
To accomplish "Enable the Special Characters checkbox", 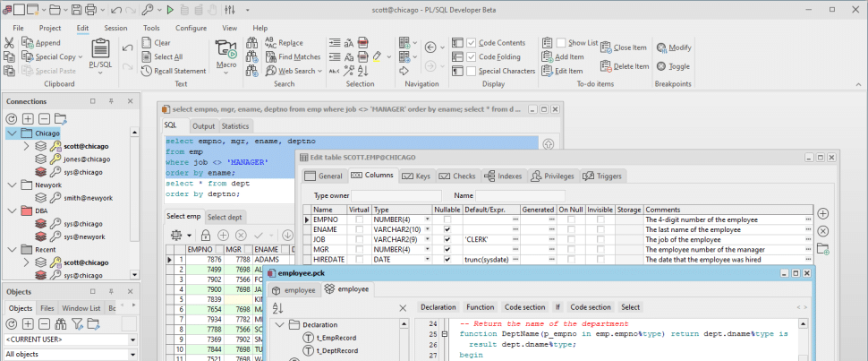I will point(471,71).
